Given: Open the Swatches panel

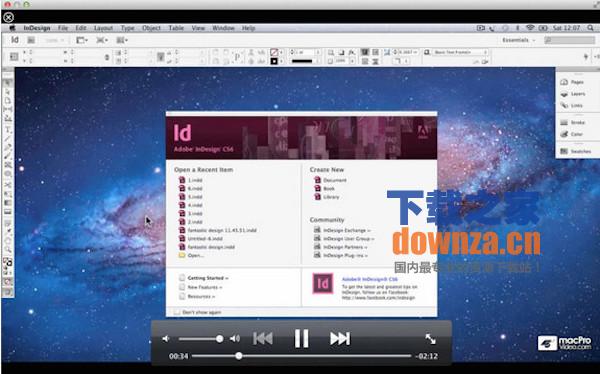Looking at the screenshot, I should pyautogui.click(x=576, y=151).
